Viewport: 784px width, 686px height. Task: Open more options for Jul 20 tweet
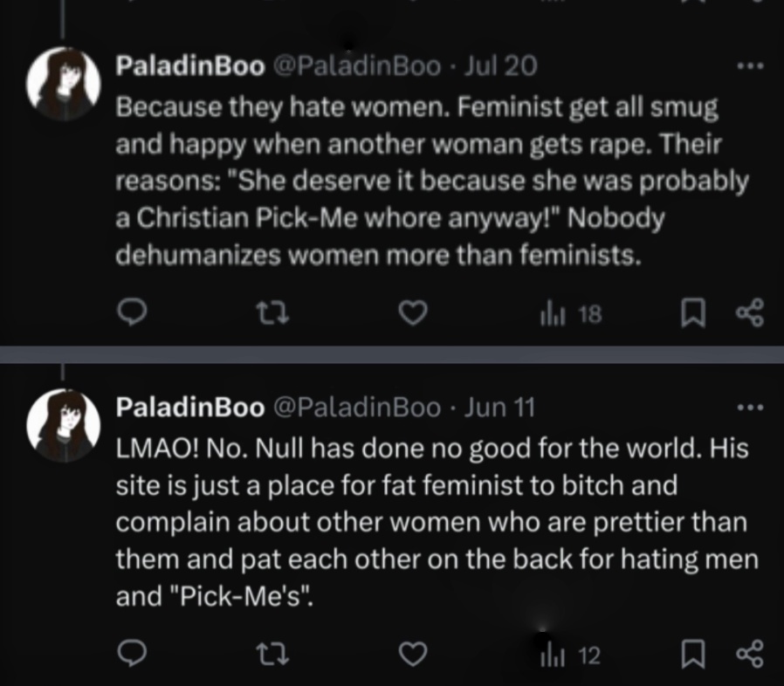[749, 65]
